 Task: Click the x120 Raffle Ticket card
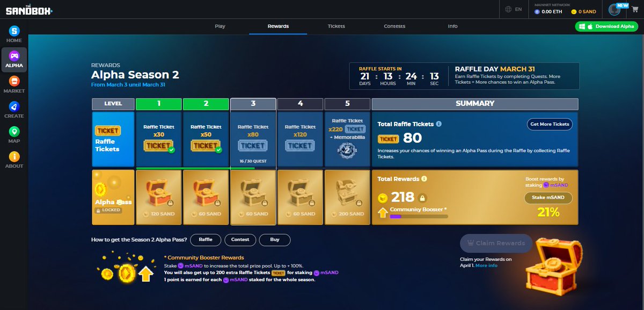(x=300, y=139)
